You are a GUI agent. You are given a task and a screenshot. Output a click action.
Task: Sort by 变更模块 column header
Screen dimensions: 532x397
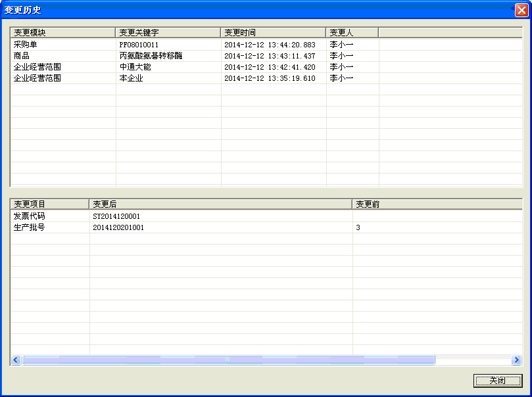62,33
